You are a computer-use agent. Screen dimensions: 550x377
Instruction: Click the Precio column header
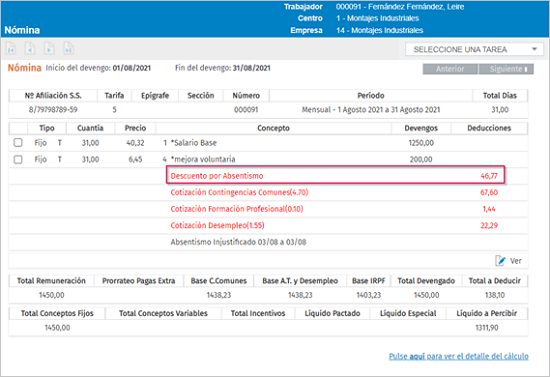pos(135,128)
